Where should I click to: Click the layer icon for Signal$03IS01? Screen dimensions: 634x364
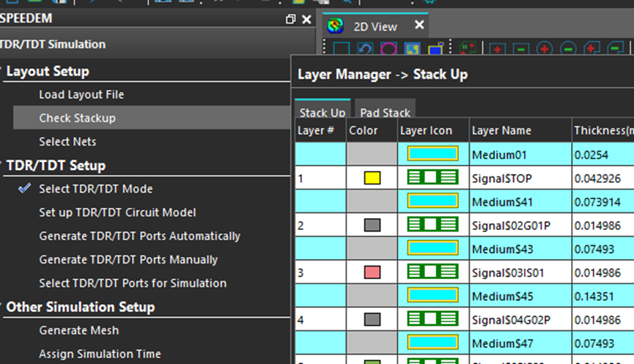click(432, 272)
